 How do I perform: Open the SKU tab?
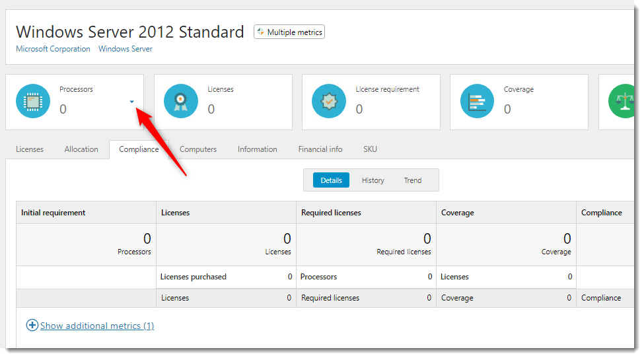[370, 149]
